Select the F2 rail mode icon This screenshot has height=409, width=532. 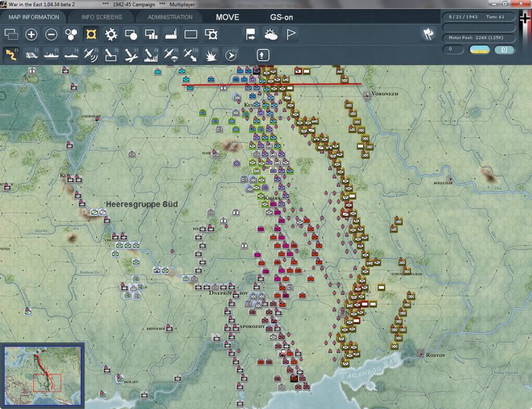31,55
